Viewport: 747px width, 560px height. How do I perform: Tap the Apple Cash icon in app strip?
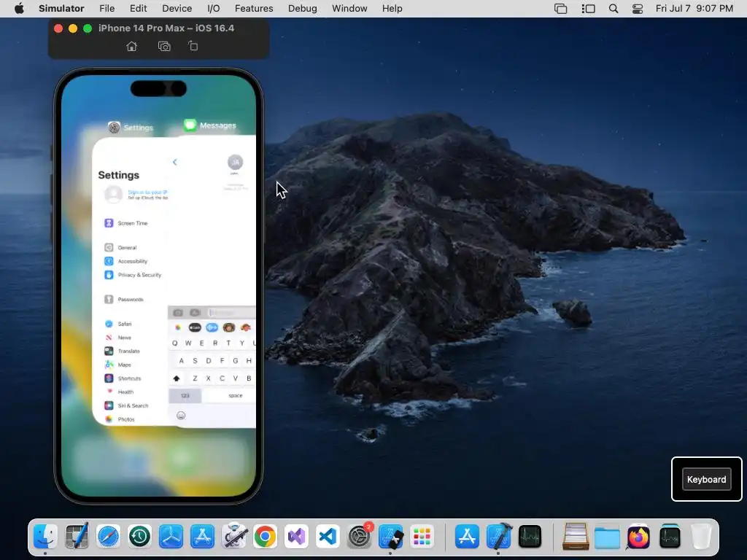(x=195, y=327)
